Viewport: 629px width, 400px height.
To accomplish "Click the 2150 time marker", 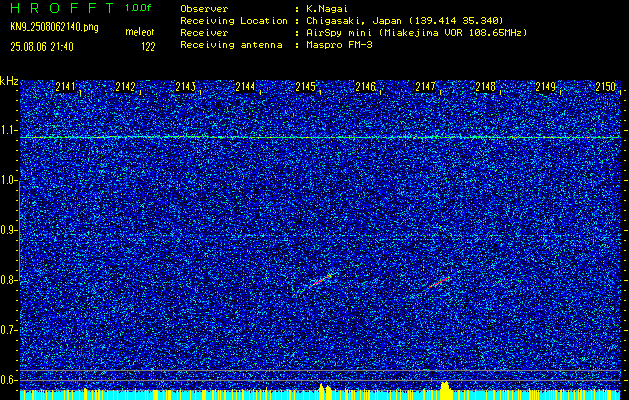I will pos(605,87).
